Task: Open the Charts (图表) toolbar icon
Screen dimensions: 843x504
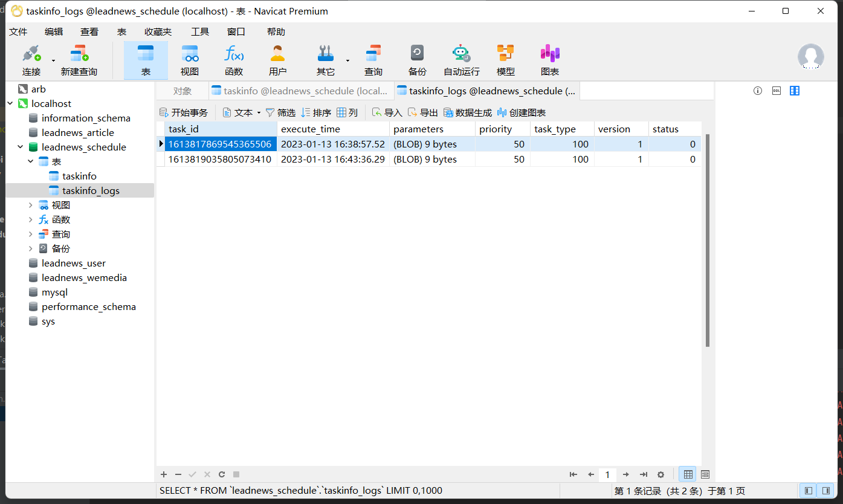Action: point(550,60)
